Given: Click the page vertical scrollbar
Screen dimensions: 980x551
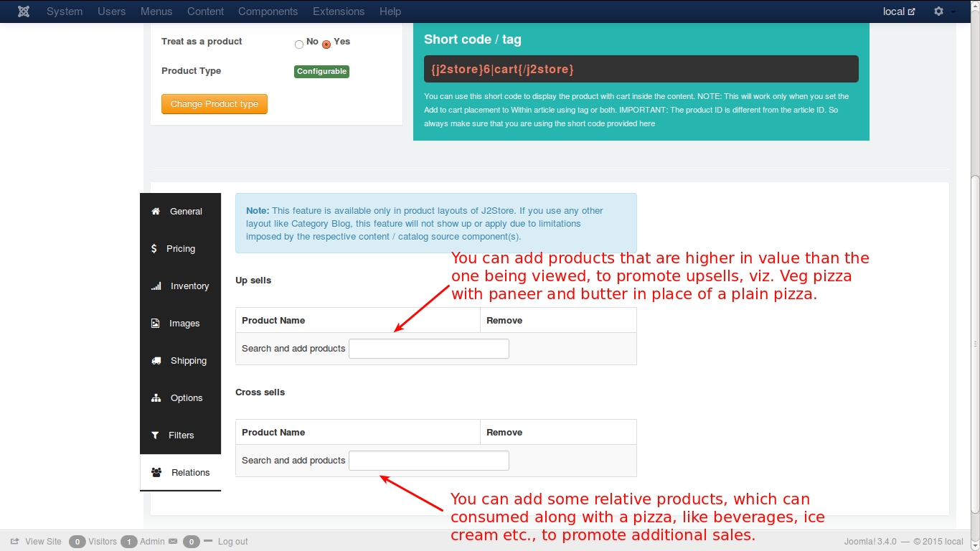Looking at the screenshot, I should click(x=975, y=344).
